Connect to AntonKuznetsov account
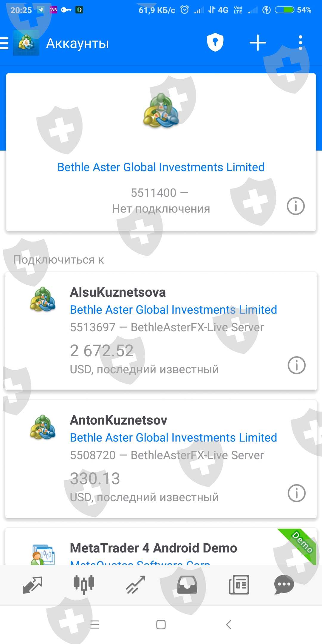Screen dimensions: 322x644 (x=161, y=459)
